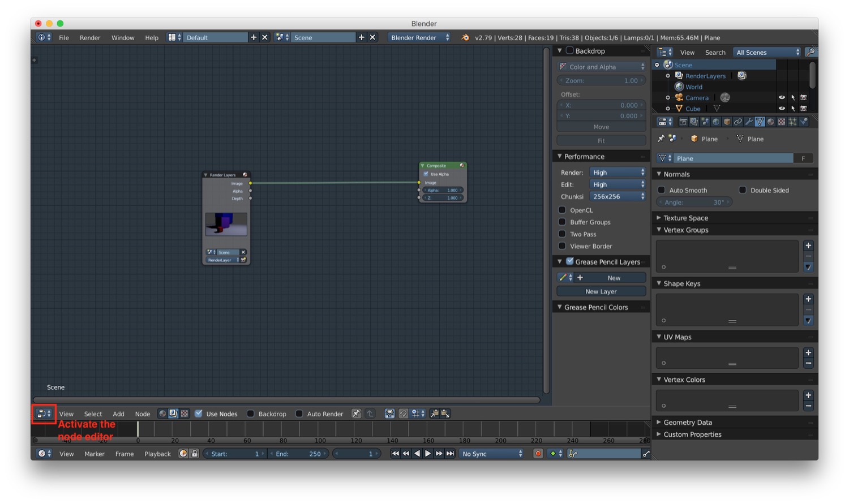Click the paste nodes icon in node header
This screenshot has height=504, width=849.
pos(445,413)
